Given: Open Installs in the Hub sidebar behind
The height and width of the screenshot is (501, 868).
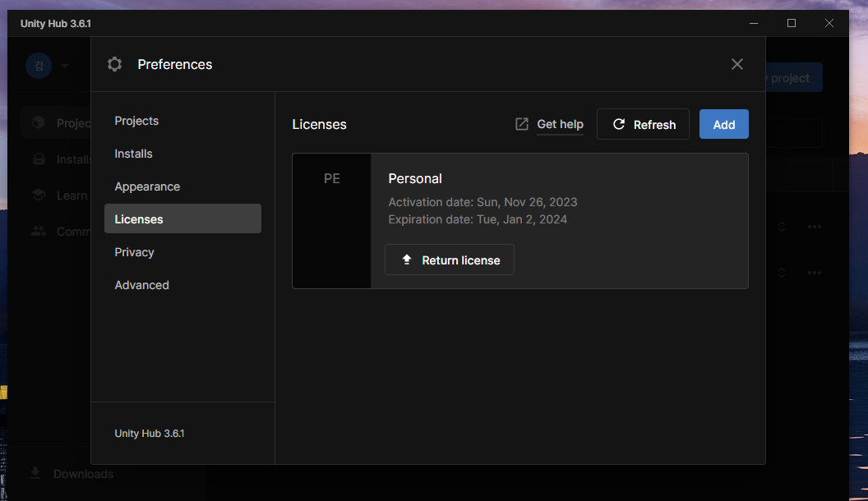Looking at the screenshot, I should [x=56, y=159].
